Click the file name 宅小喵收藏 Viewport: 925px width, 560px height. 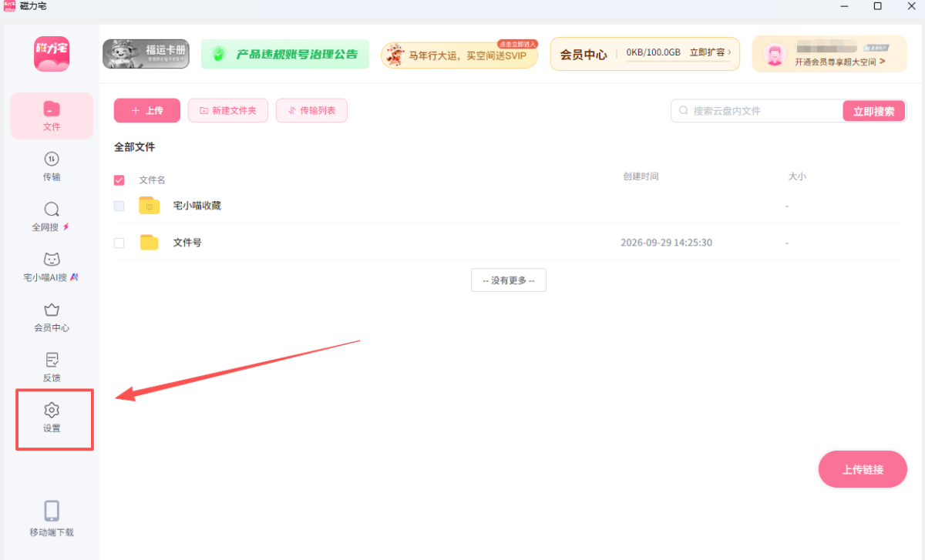pyautogui.click(x=197, y=206)
